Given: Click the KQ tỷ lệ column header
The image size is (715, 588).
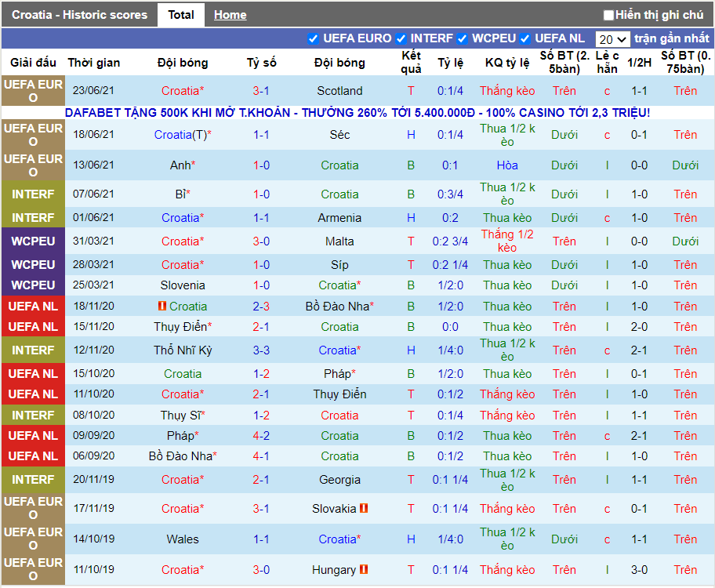Looking at the screenshot, I should 507,63.
